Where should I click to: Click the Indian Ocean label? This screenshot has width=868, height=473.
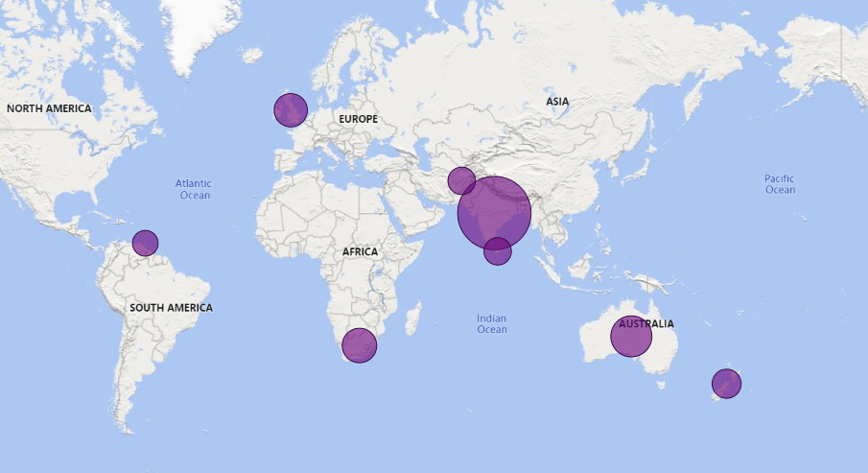491,324
